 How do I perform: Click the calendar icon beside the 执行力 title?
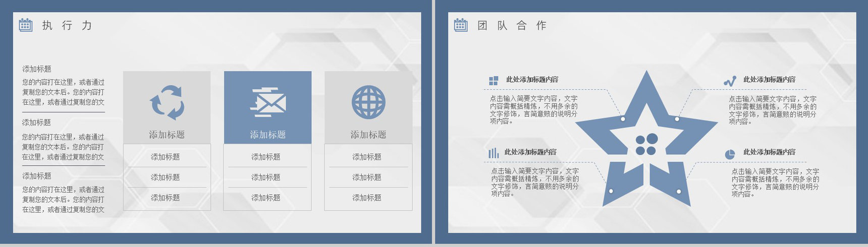[25, 25]
